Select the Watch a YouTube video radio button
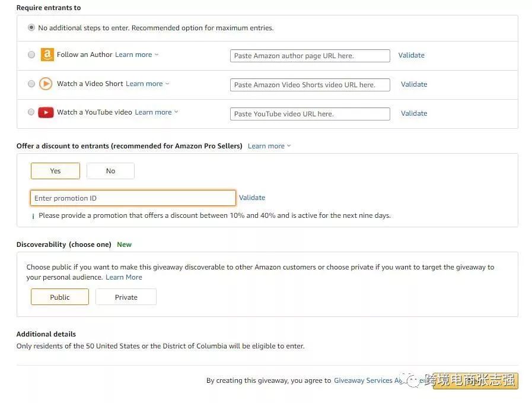The width and height of the screenshot is (532, 403). click(31, 112)
